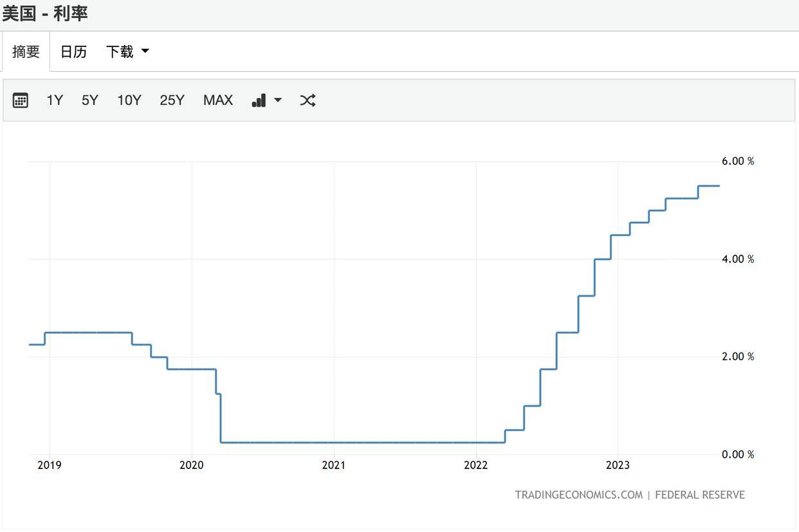
Task: Switch to the 日历 tab
Action: [x=73, y=51]
